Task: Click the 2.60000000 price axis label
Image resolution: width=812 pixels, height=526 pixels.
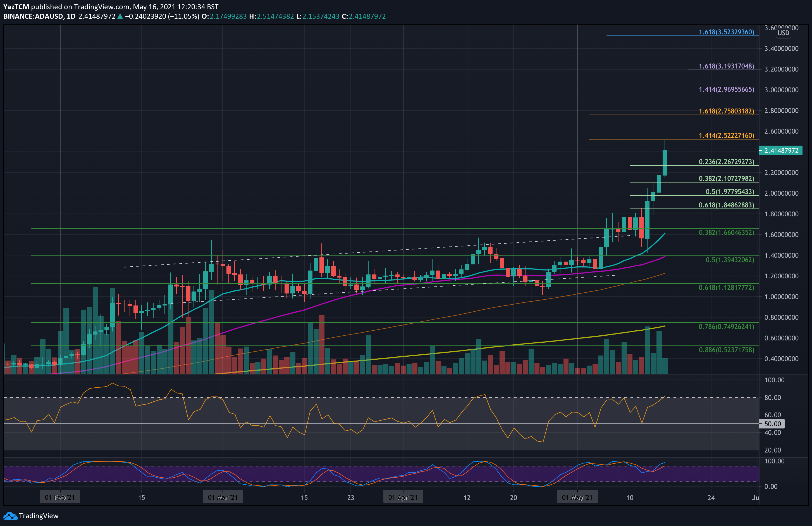Action: tap(781, 131)
